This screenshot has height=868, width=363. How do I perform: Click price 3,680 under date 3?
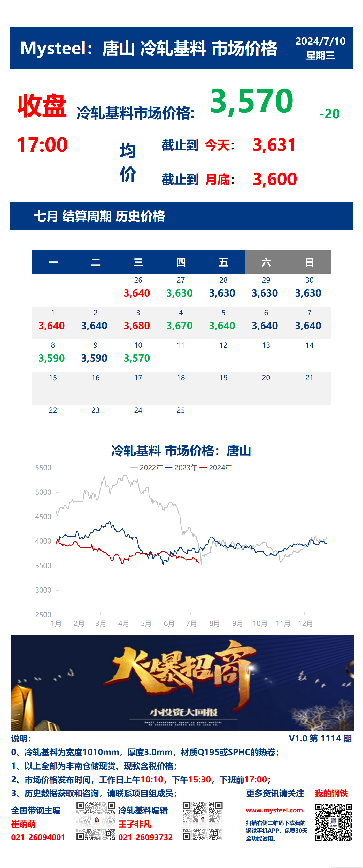point(137,326)
